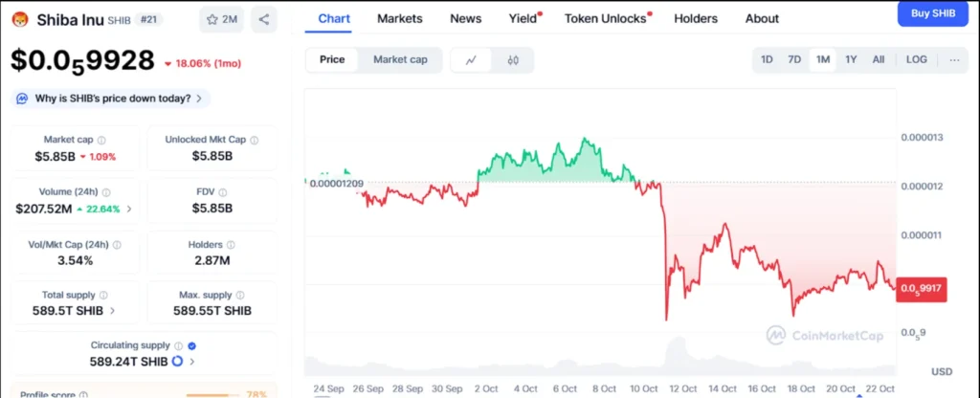
Task: Open the Markets tab
Action: pyautogui.click(x=399, y=18)
